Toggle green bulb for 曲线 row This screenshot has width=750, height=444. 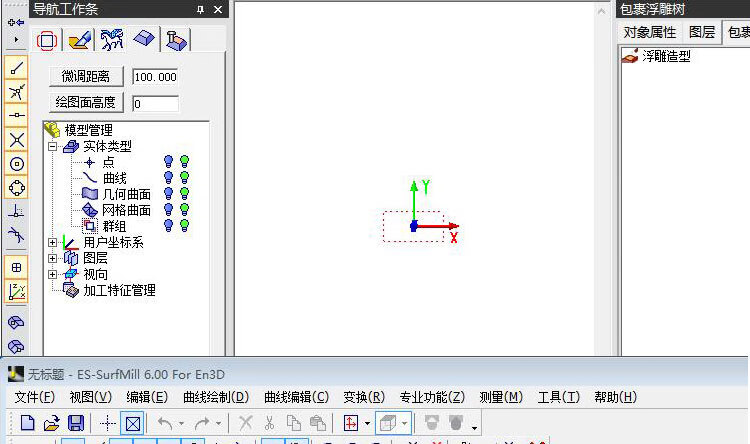[184, 178]
